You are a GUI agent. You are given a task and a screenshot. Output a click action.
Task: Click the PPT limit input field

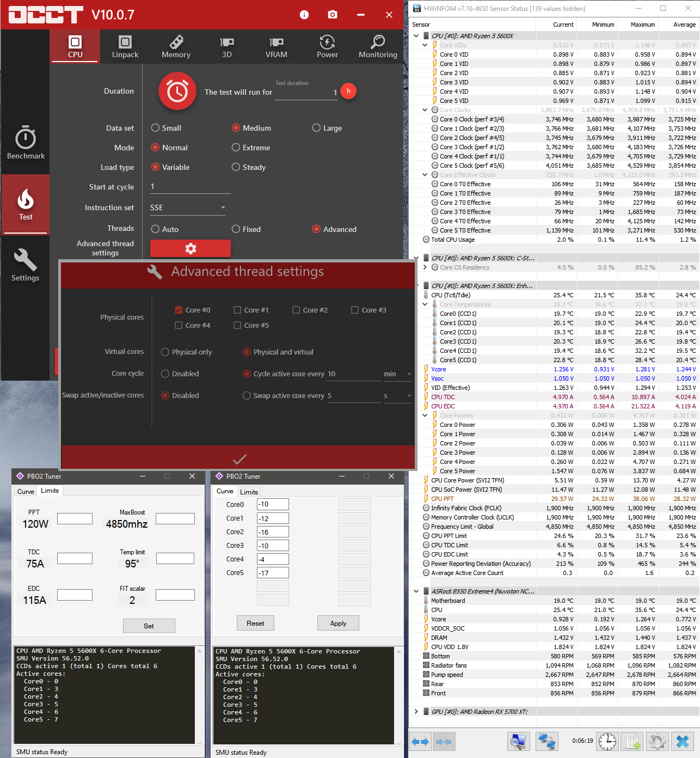(75, 518)
